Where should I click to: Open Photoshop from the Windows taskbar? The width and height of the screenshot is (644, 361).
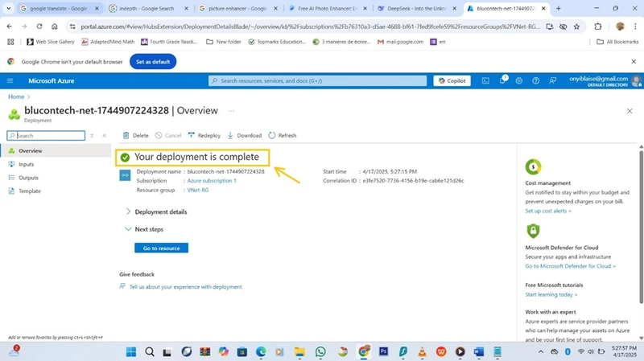tap(383, 351)
